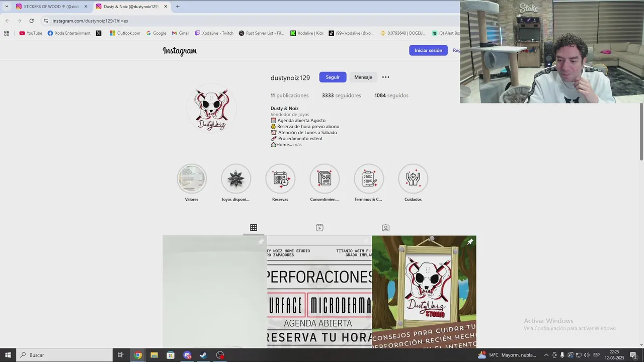Screen dimensions: 644x362
Task: Select the Dusty & Noiz browser tab
Action: coord(131,7)
